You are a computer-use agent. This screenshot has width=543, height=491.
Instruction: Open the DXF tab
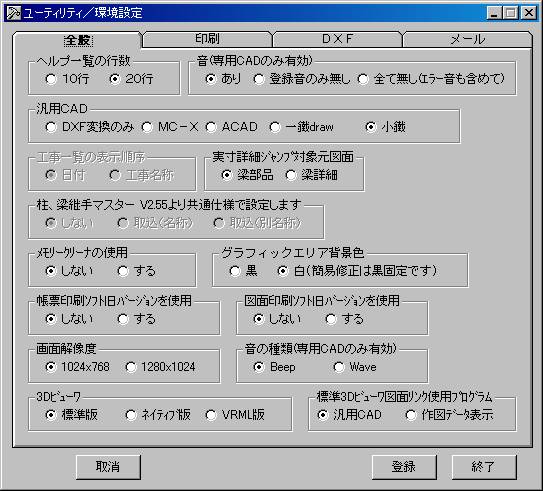pos(337,39)
